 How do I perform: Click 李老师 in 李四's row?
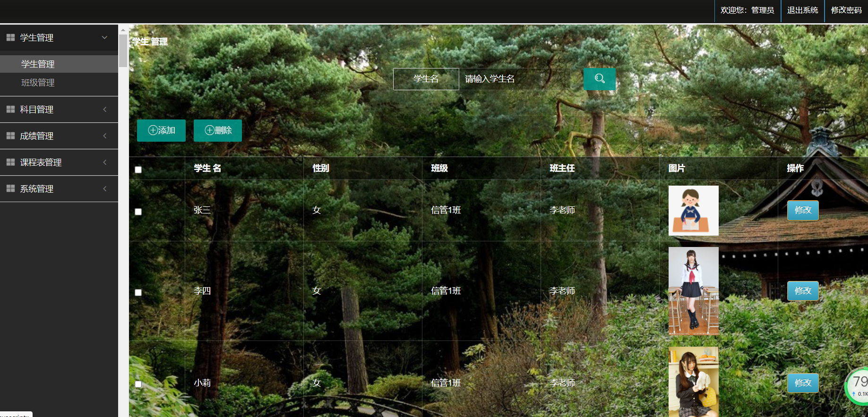(x=562, y=291)
